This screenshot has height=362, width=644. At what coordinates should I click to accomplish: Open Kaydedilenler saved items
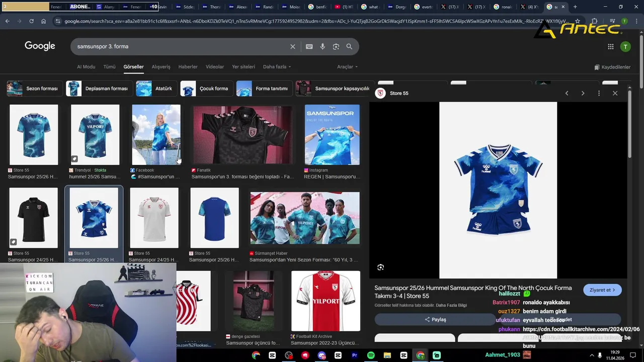pyautogui.click(x=612, y=67)
